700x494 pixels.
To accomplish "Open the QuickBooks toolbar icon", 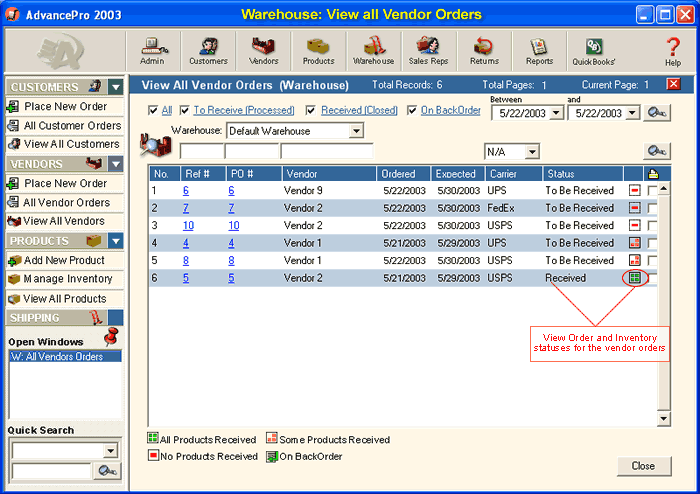I will (x=594, y=51).
